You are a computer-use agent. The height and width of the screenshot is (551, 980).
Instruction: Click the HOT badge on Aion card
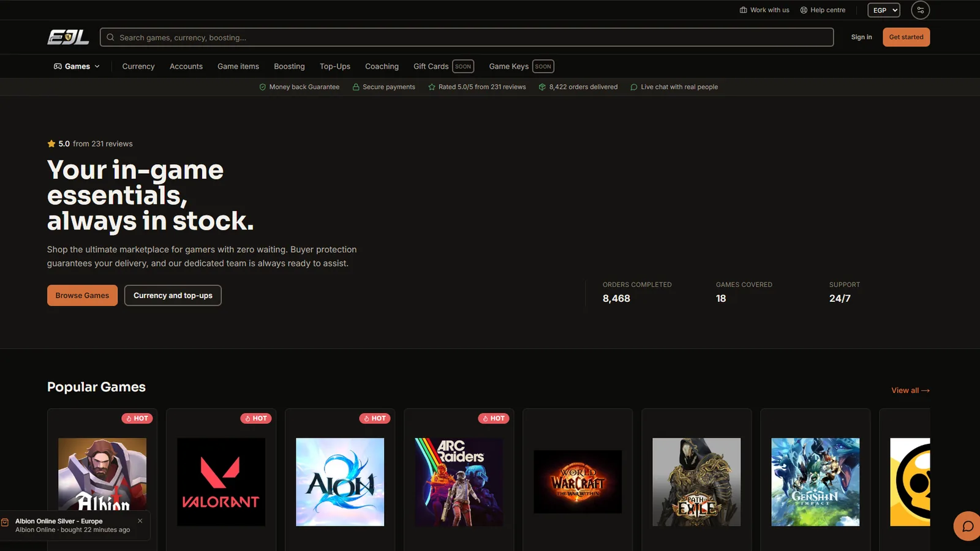point(374,418)
